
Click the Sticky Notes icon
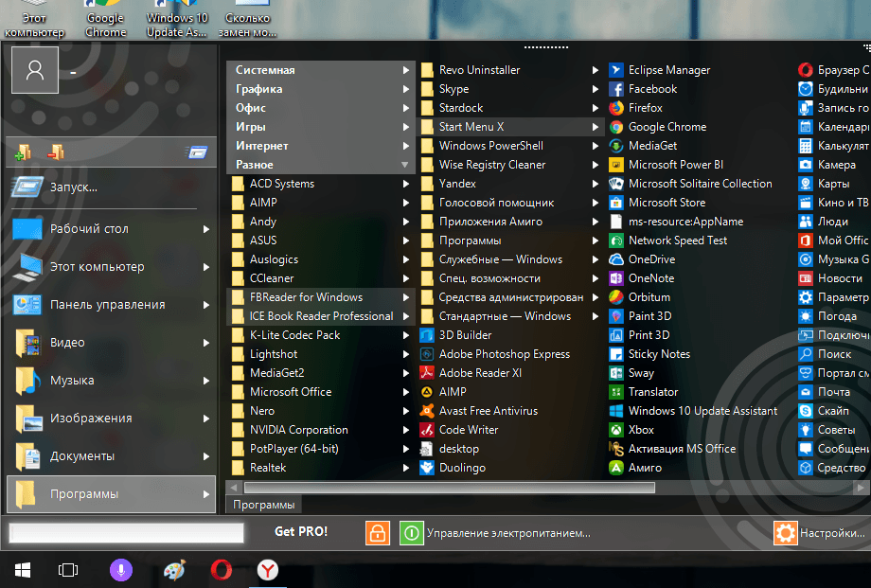click(616, 354)
